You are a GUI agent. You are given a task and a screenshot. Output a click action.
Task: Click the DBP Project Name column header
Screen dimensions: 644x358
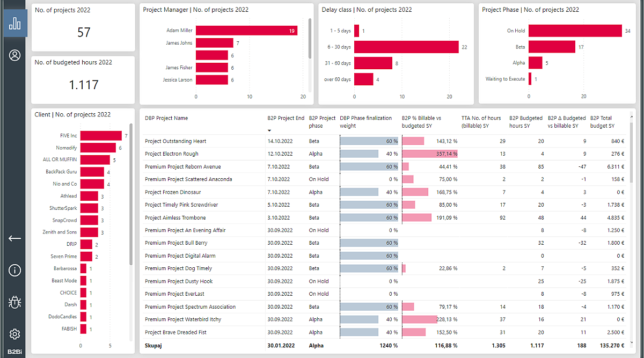167,118
